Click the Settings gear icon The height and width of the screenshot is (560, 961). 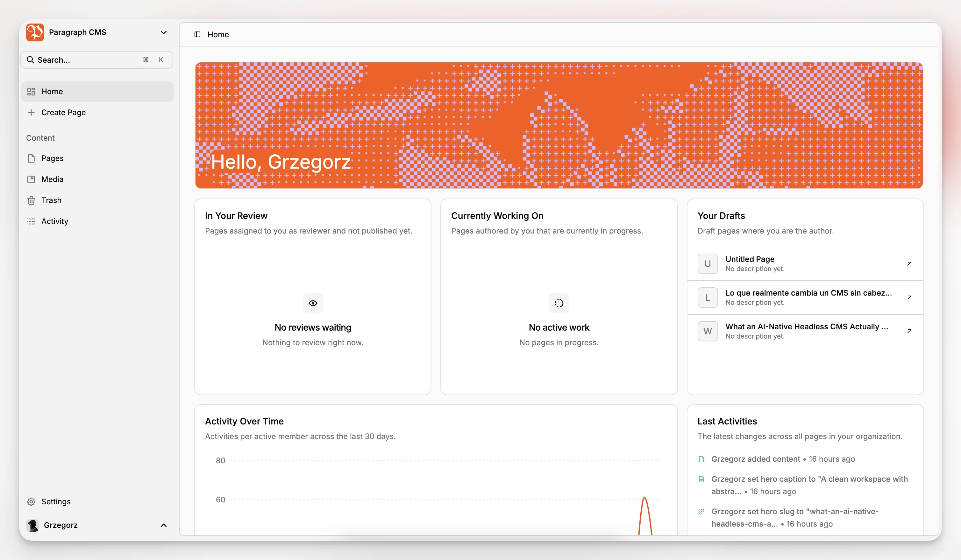click(31, 501)
